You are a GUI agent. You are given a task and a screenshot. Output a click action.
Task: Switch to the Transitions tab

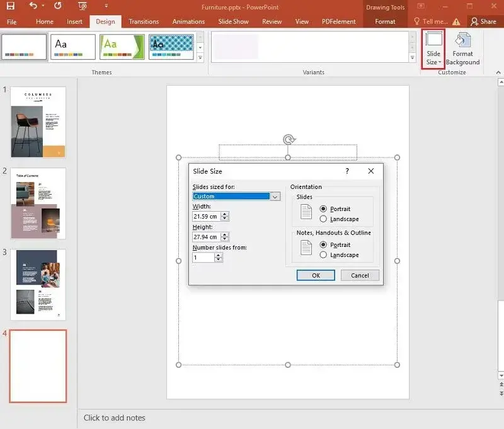tap(144, 21)
